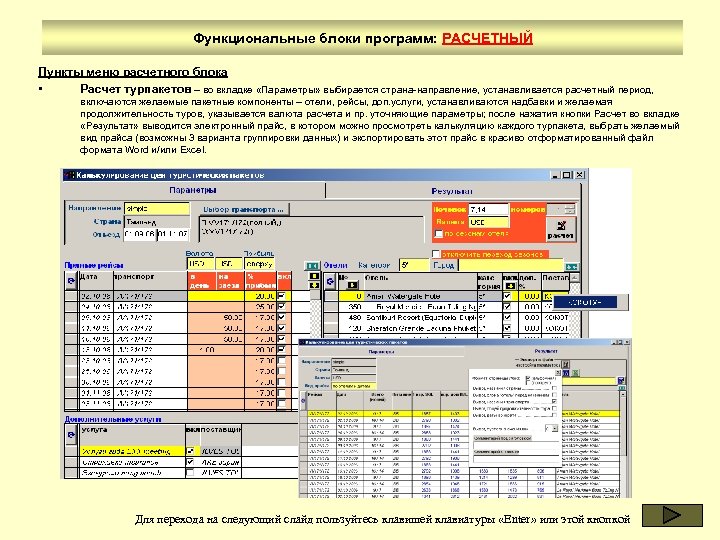Click Word export icon in result window

(x=567, y=373)
